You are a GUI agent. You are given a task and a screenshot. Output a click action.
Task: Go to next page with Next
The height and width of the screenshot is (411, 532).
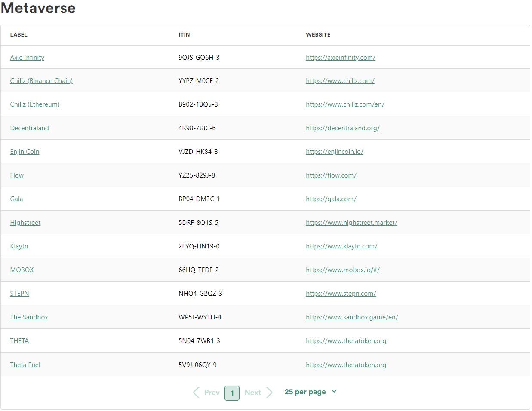pyautogui.click(x=258, y=393)
